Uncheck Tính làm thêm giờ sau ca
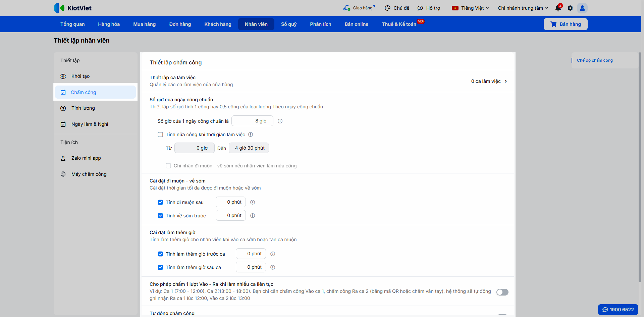The image size is (644, 317). pyautogui.click(x=160, y=267)
